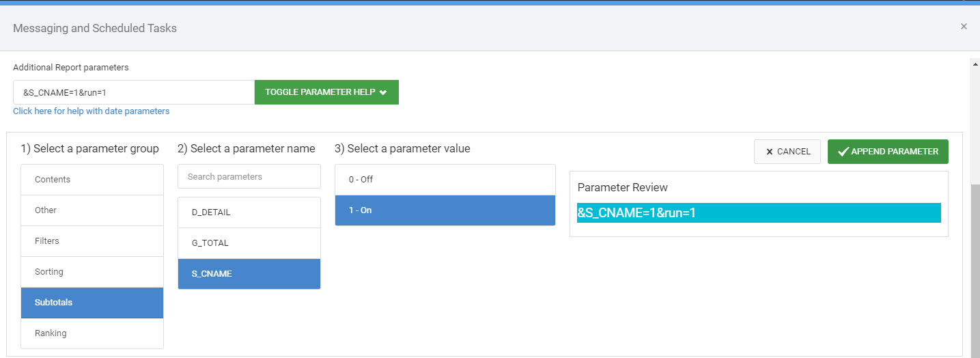Screen dimensions: 980x358
Task: Select the Contents parameter group
Action: pyautogui.click(x=92, y=180)
